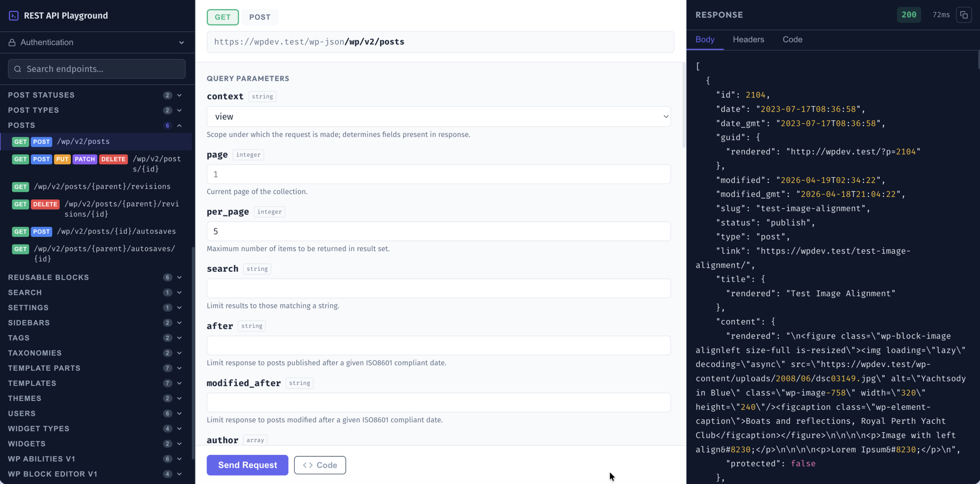The width and height of the screenshot is (980, 484).
Task: Click the Send Request button
Action: [x=247, y=465]
